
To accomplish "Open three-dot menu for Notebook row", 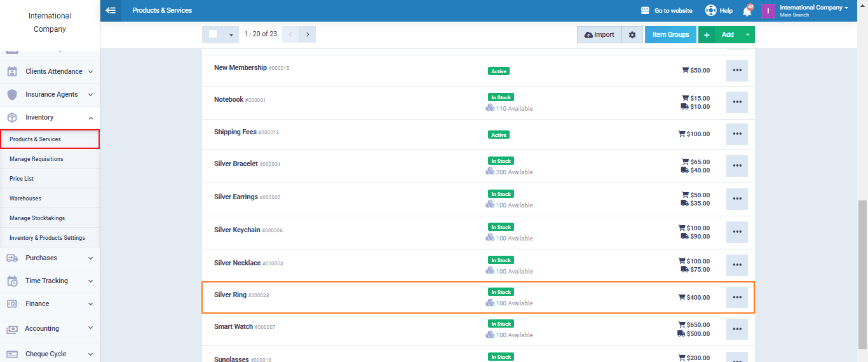I will (x=736, y=102).
